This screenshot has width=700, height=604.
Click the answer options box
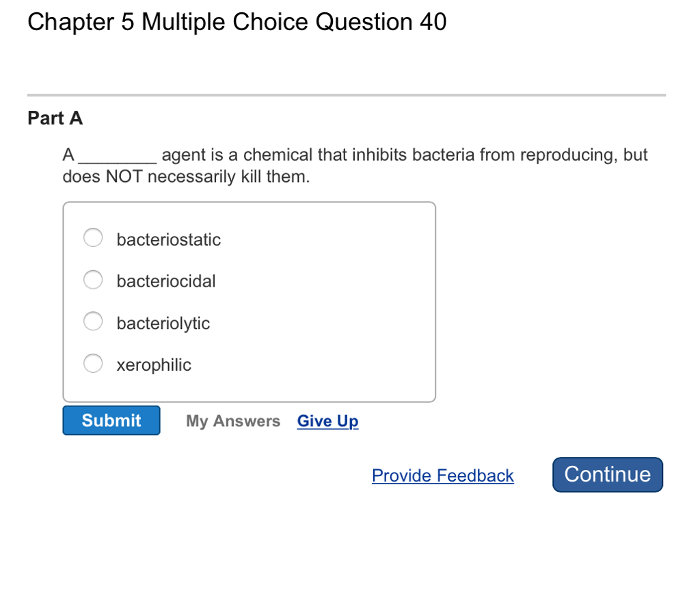tap(250, 301)
